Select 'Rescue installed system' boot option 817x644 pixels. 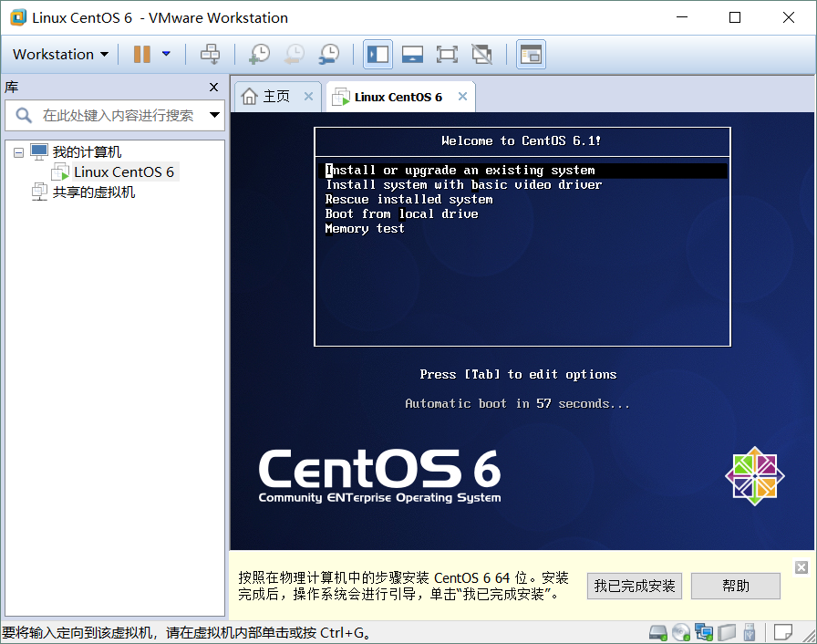point(409,200)
